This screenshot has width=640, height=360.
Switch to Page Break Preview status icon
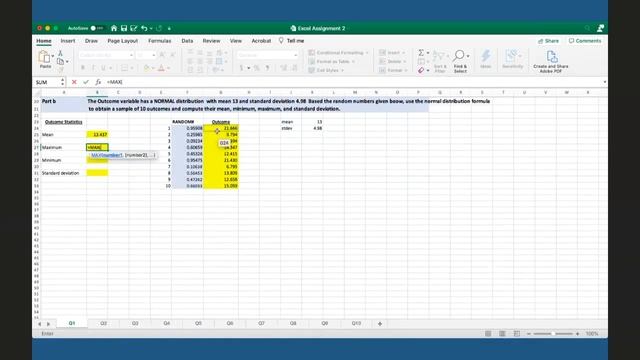(517, 333)
